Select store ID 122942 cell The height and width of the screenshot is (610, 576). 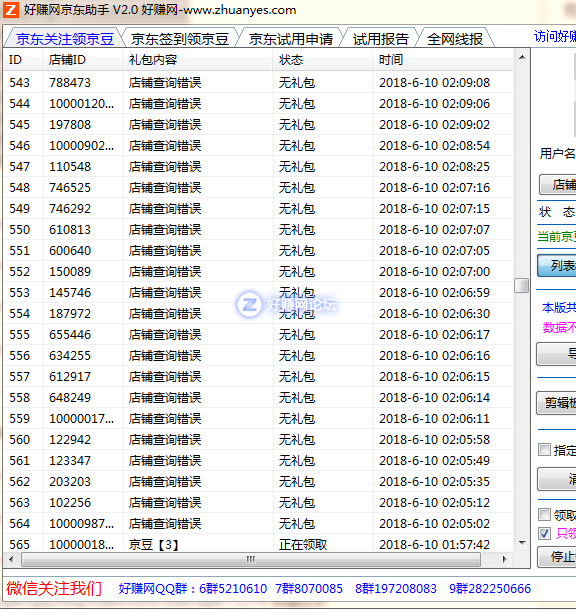point(70,440)
